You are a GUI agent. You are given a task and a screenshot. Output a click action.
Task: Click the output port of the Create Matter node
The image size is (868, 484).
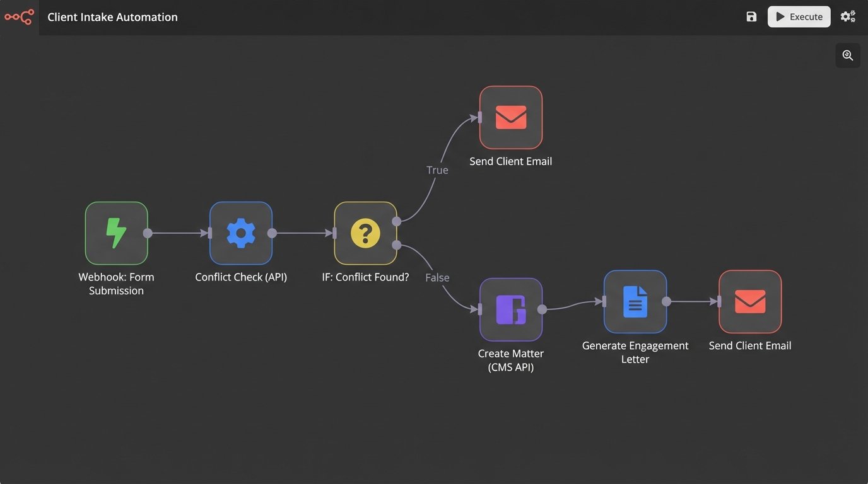coord(542,309)
